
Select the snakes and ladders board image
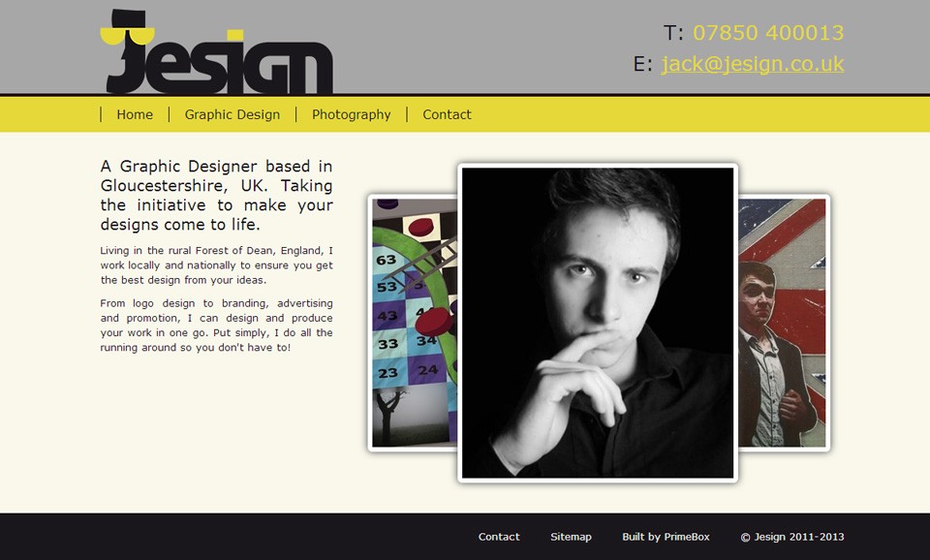[x=414, y=293]
